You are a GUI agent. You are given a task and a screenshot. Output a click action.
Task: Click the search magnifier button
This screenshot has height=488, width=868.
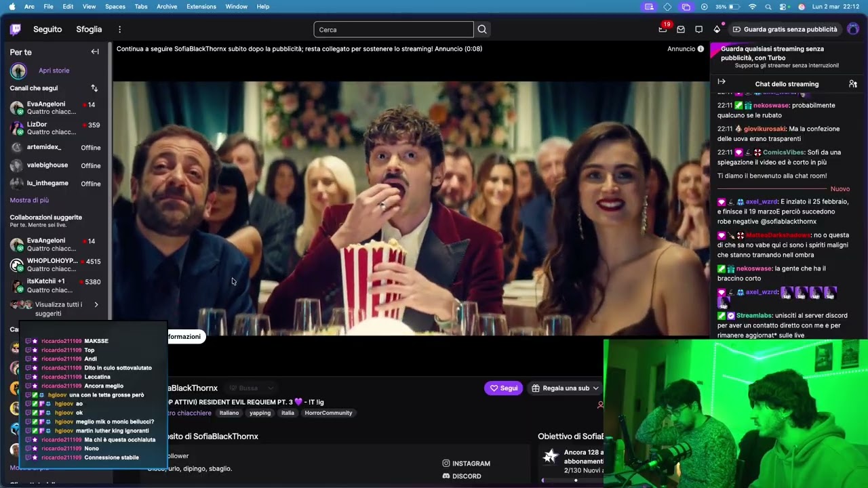[x=482, y=29]
